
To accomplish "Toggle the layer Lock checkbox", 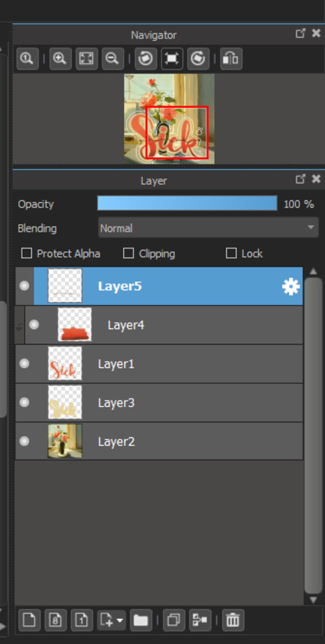I will pos(231,254).
